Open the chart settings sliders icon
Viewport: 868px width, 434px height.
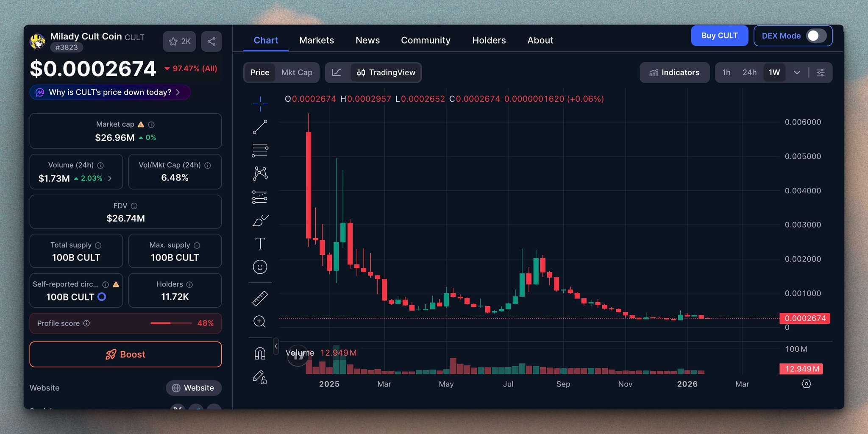(x=821, y=72)
